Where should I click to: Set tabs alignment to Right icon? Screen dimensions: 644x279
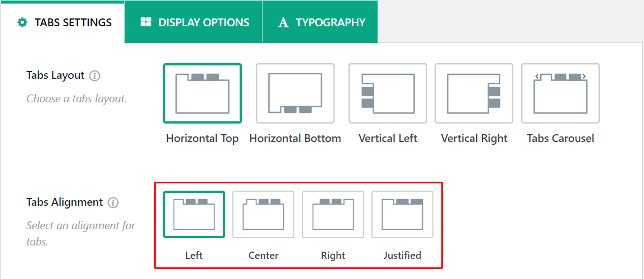point(333,215)
